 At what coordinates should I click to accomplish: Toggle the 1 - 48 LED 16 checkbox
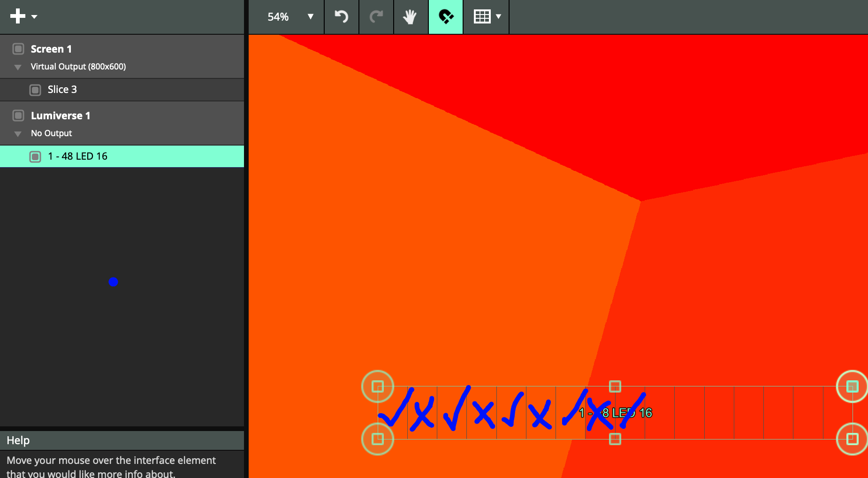pyautogui.click(x=35, y=156)
